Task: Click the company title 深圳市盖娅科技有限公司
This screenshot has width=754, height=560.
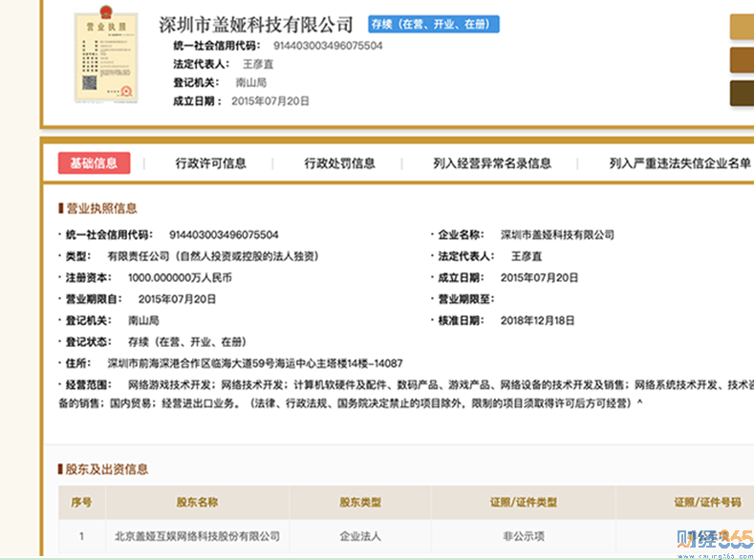Action: point(256,25)
